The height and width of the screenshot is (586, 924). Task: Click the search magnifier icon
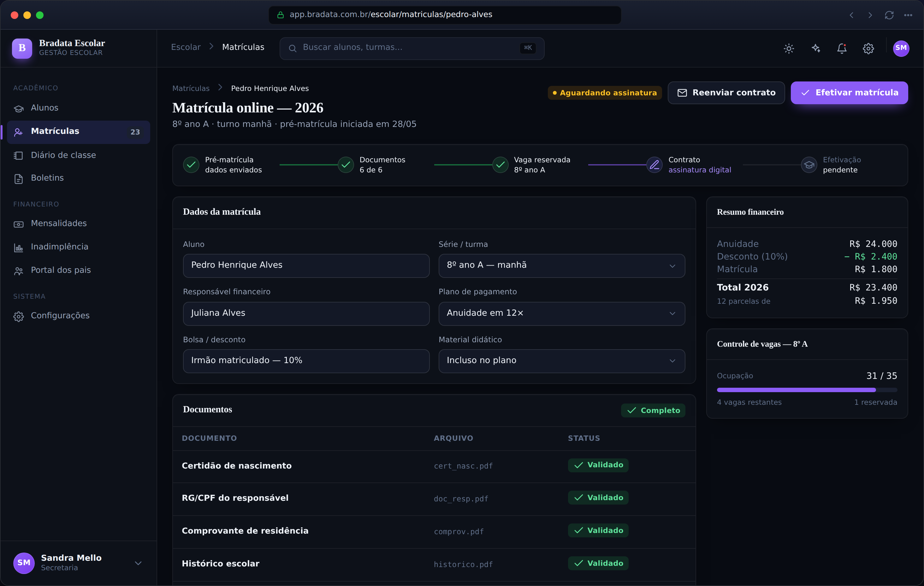[293, 48]
